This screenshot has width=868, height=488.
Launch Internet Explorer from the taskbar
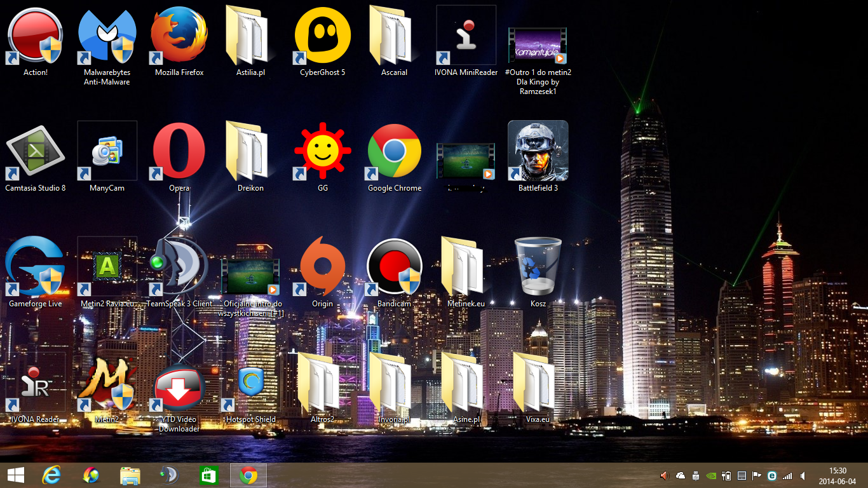pyautogui.click(x=51, y=475)
